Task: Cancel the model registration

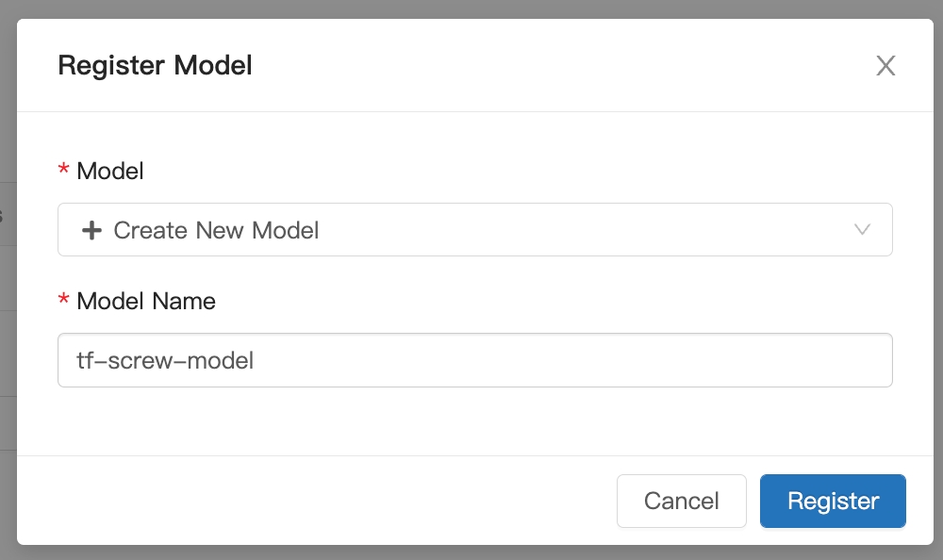Action: pyautogui.click(x=682, y=501)
